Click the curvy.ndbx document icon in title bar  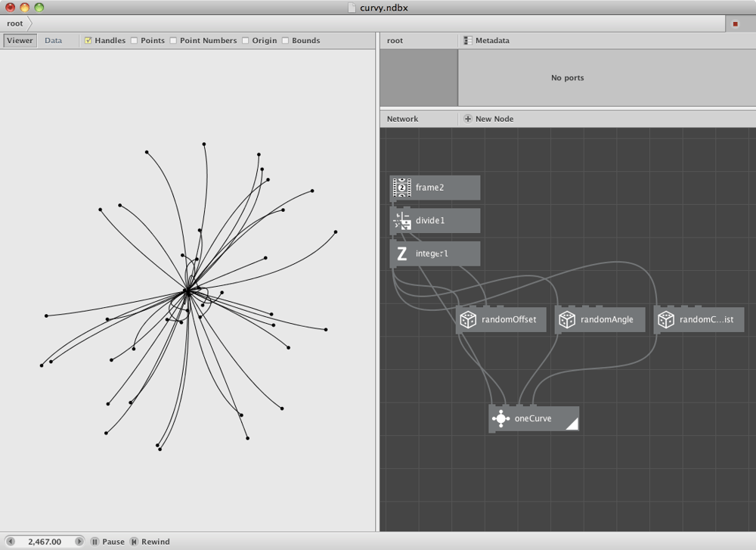pos(352,8)
